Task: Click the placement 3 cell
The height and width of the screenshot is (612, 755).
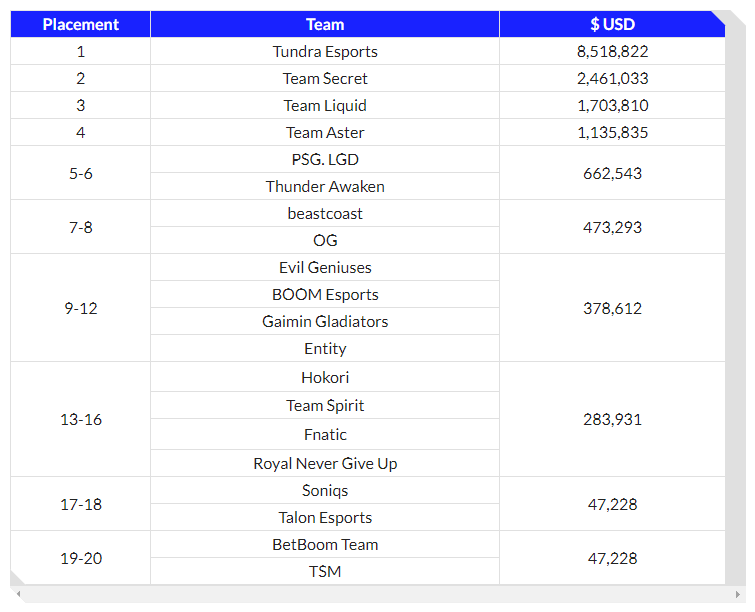Action: 80,105
